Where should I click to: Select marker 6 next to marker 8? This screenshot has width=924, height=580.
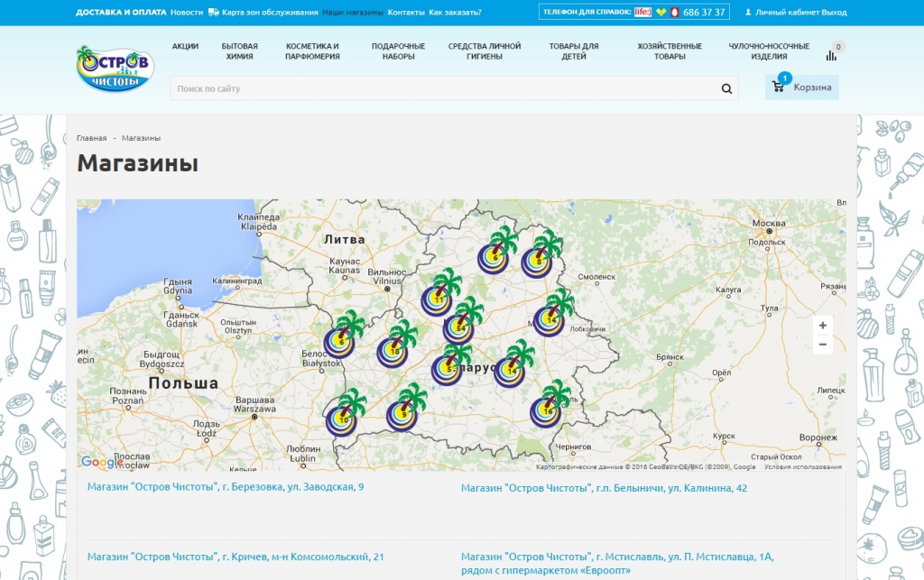[x=497, y=252]
